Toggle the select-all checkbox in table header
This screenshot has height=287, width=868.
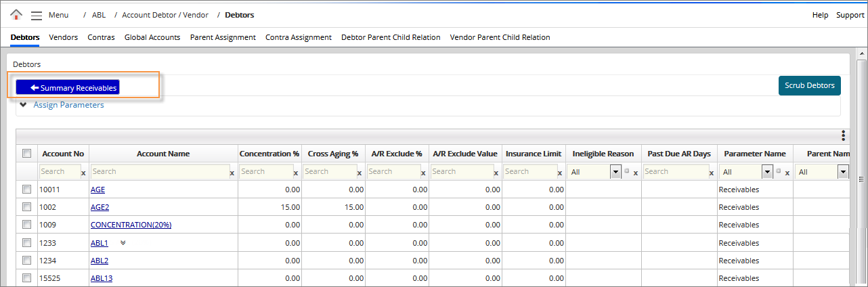click(x=27, y=154)
